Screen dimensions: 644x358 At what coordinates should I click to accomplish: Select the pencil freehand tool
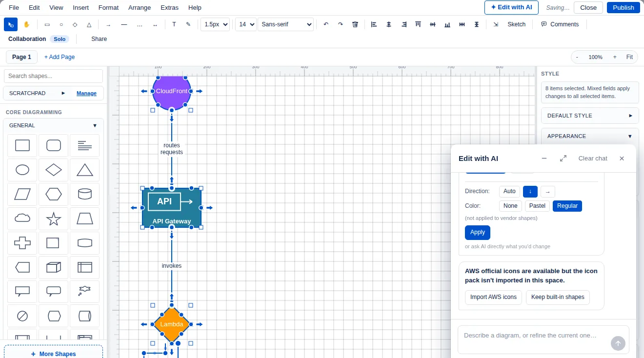pyautogui.click(x=188, y=24)
